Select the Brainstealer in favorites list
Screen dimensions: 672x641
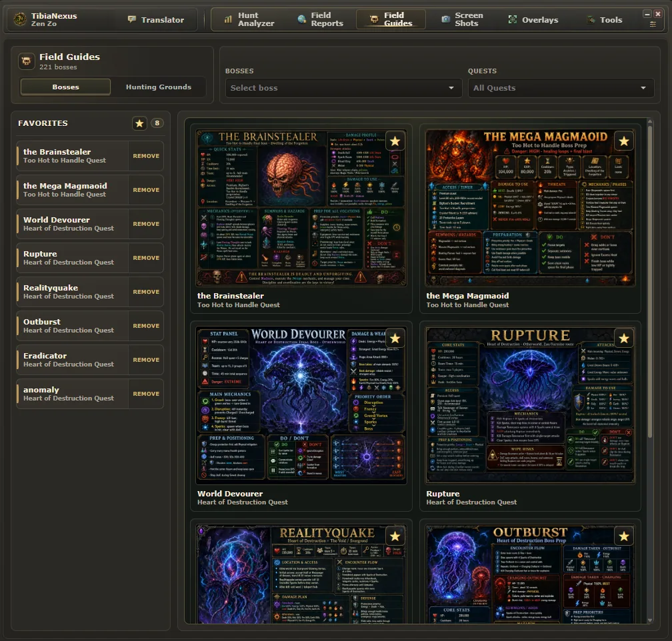72,156
